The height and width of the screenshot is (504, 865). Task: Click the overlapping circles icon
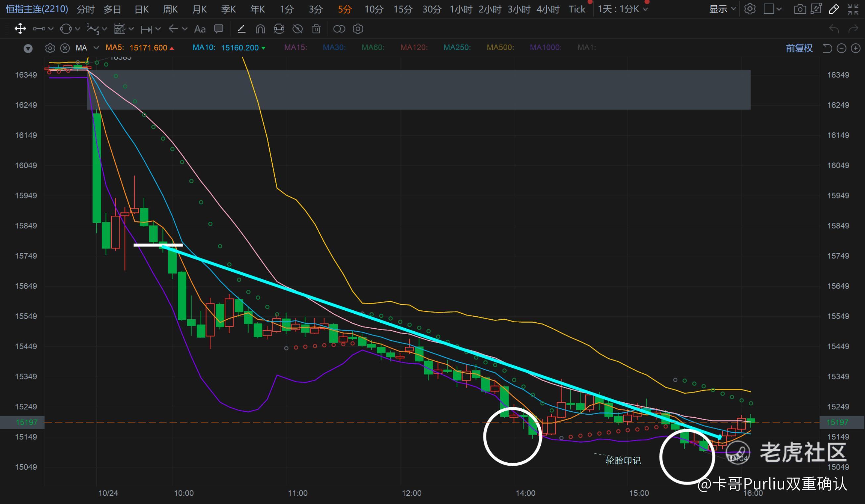[339, 29]
